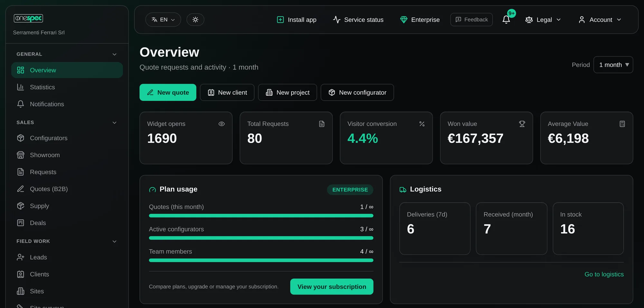
Task: Toggle light theme sun icon
Action: [x=195, y=20]
